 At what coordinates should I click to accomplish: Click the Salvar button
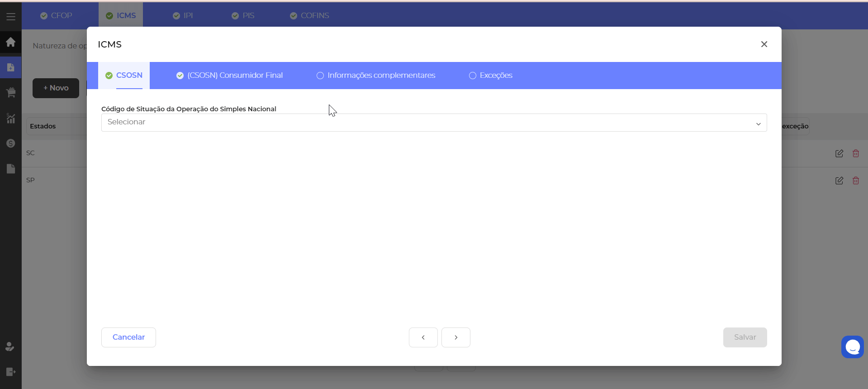pos(745,337)
